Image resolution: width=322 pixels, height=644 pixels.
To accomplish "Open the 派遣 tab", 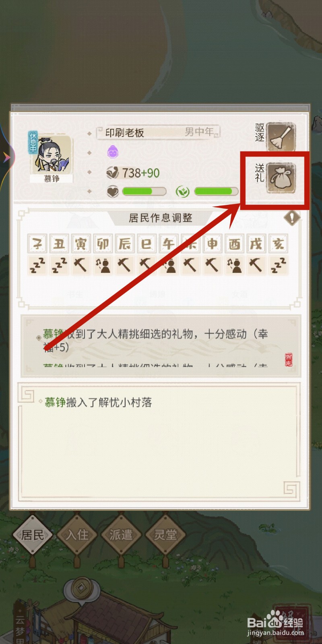I will tap(121, 535).
